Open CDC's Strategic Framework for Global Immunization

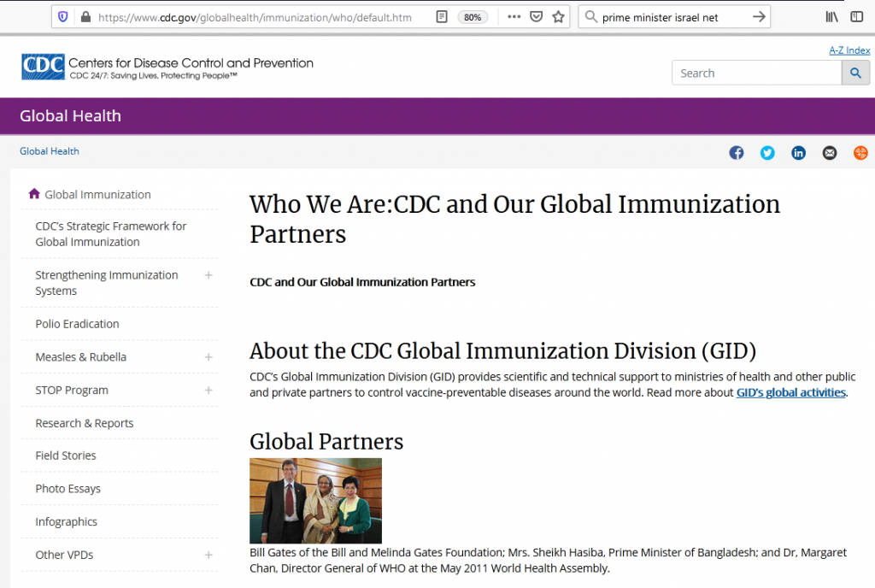point(110,234)
